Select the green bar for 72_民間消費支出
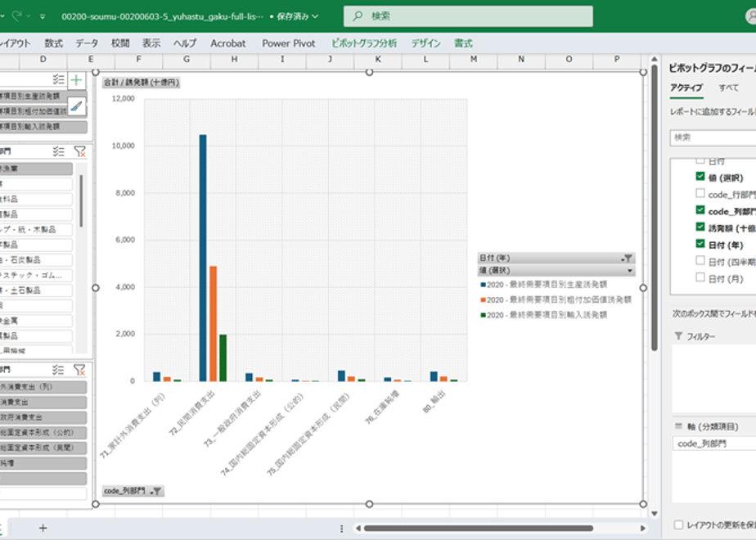Viewport: 756px width, 540px height. point(223,358)
